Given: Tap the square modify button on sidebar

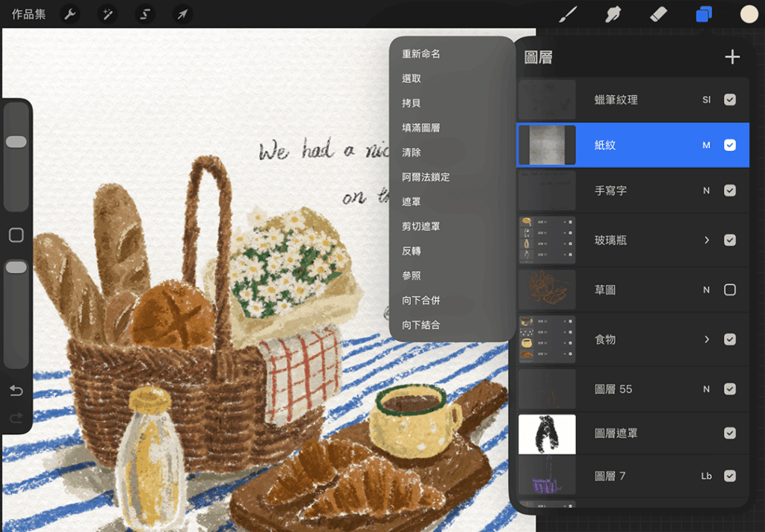Looking at the screenshot, I should pyautogui.click(x=16, y=235).
